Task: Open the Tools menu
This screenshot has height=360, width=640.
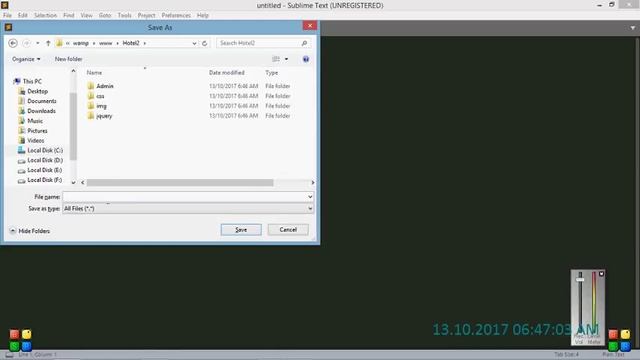Action: click(124, 15)
